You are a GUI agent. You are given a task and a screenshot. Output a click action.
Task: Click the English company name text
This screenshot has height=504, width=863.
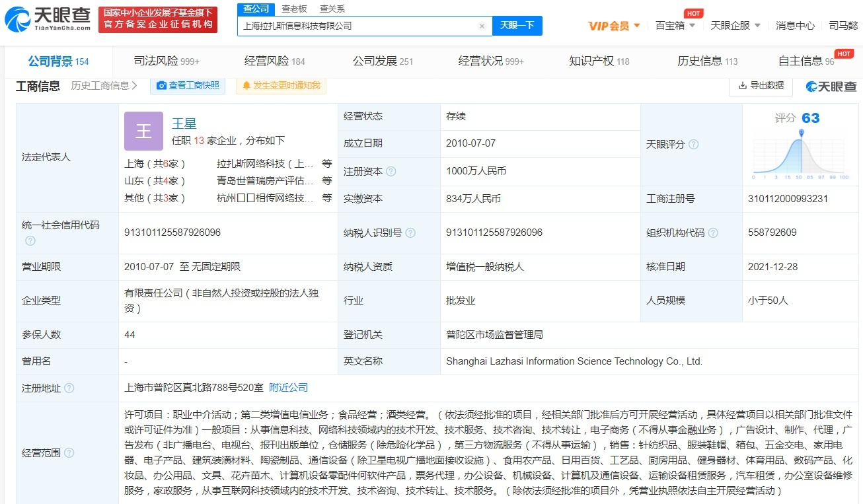(574, 361)
